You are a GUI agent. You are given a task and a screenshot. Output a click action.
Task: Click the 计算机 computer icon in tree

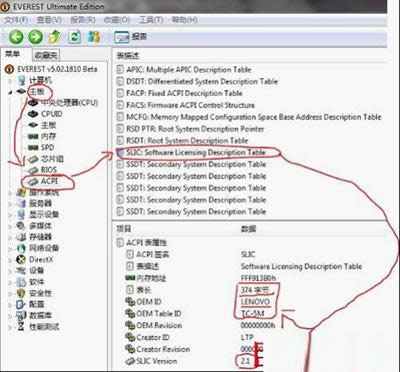coord(22,80)
